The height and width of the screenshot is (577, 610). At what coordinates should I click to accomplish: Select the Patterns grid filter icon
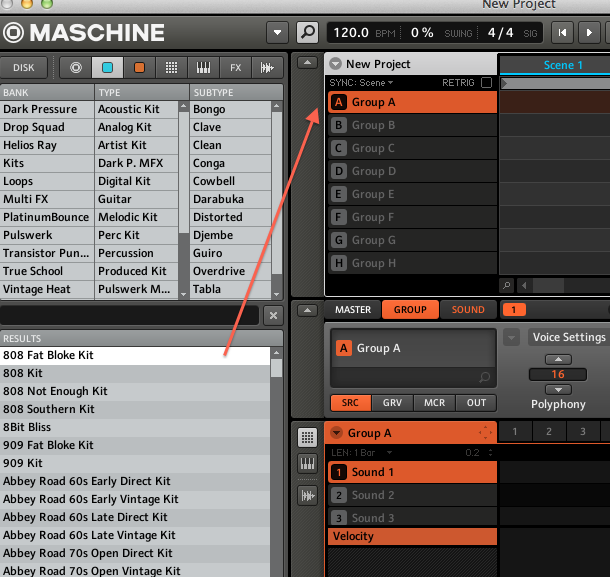coord(171,68)
